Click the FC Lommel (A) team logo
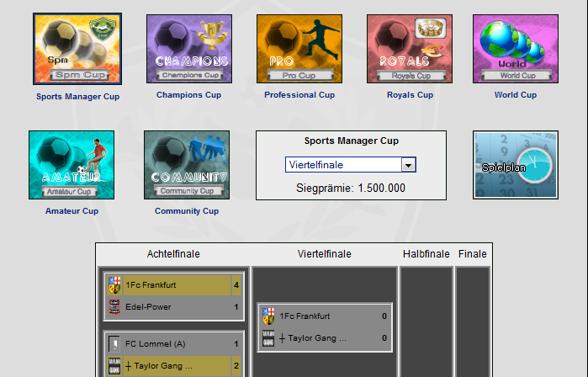Viewport: 588px width, 377px height. click(x=114, y=344)
